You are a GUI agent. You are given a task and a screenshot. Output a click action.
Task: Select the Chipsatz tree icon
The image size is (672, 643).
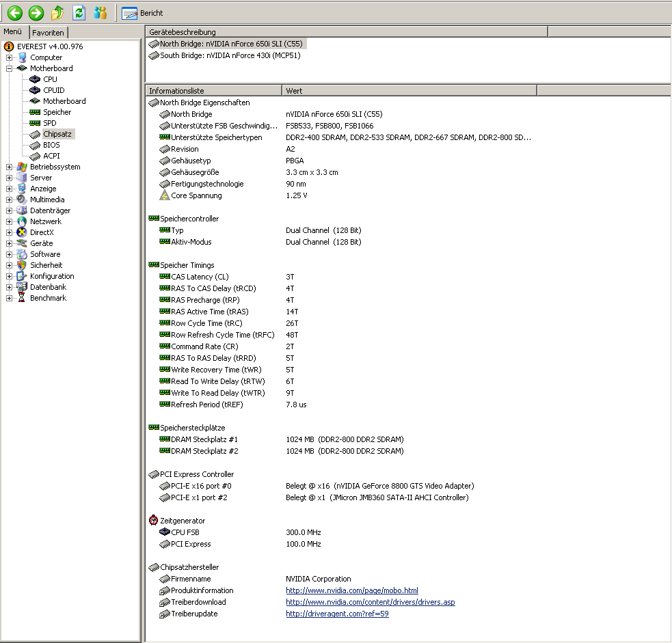point(35,134)
